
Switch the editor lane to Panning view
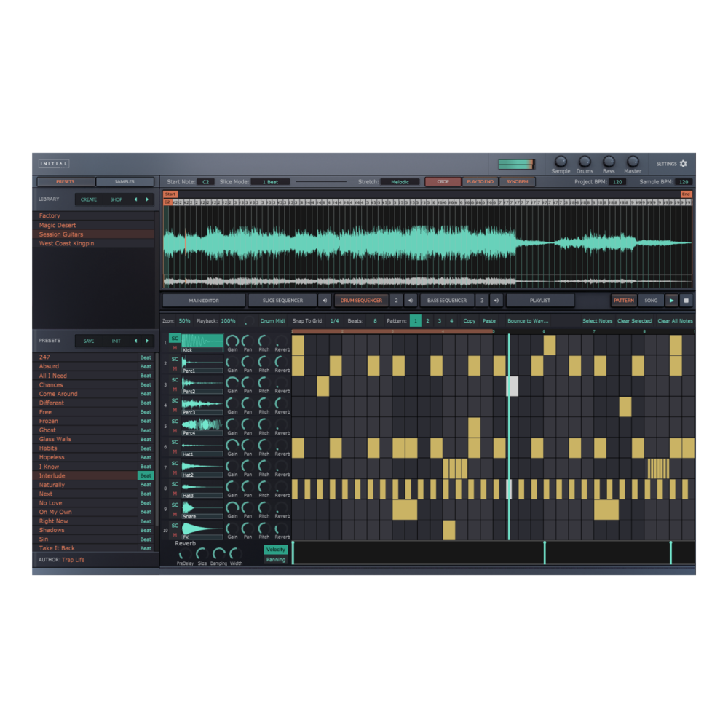(276, 559)
